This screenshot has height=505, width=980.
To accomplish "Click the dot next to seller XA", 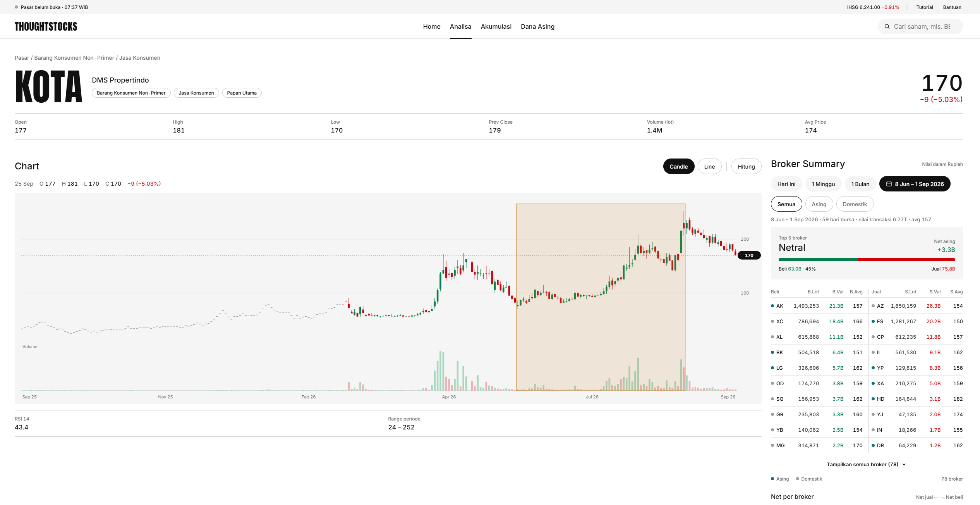I will [x=873, y=384].
